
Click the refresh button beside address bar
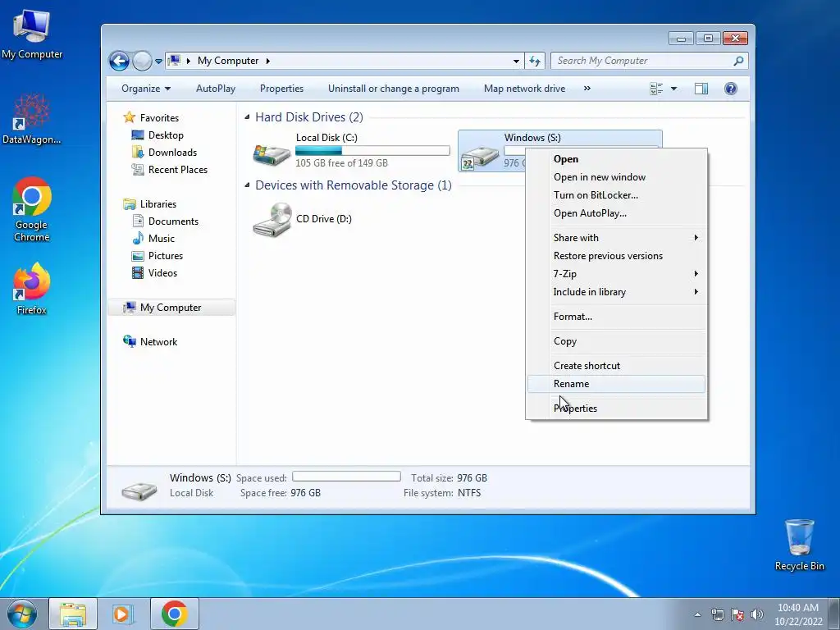tap(535, 61)
